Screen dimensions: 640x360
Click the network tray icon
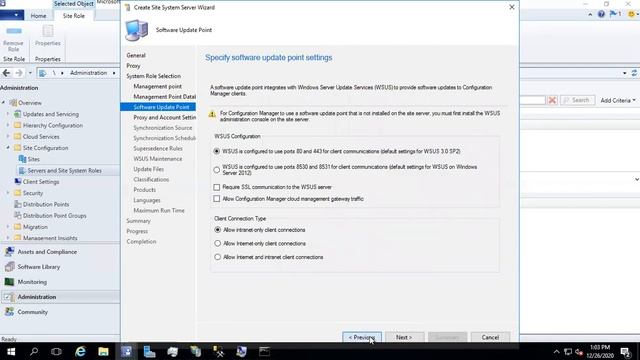coord(568,352)
